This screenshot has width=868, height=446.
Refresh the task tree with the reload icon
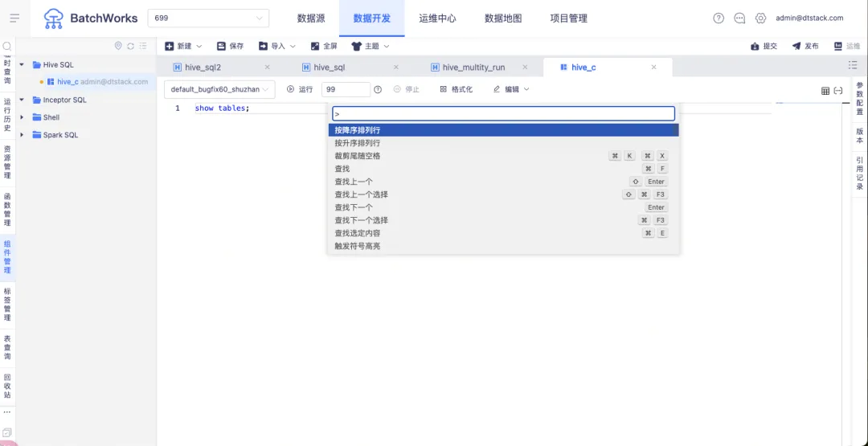click(131, 46)
